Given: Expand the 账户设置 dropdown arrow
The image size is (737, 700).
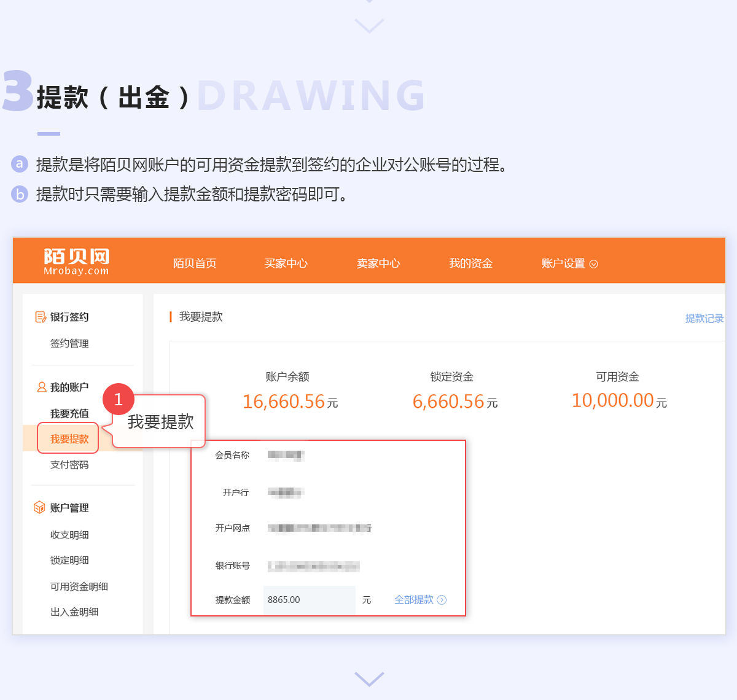Looking at the screenshot, I should coord(593,264).
